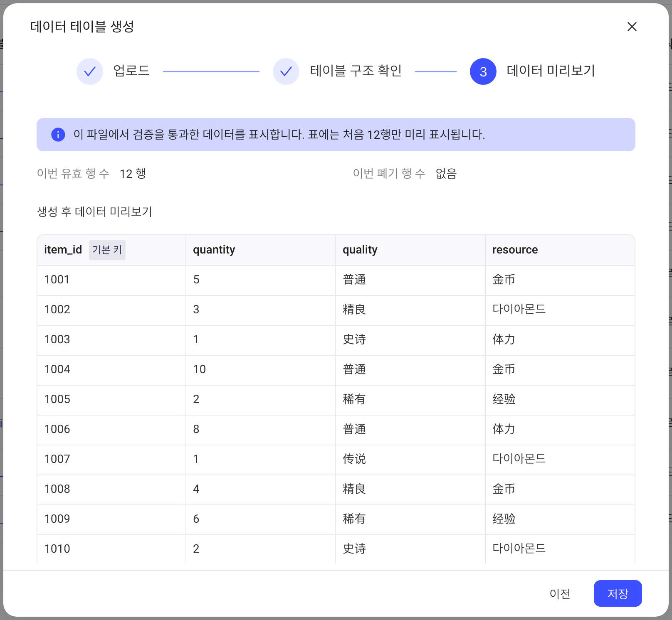Click resource 다이아몬드 in row 1010
This screenshot has width=672, height=620.
(x=519, y=549)
